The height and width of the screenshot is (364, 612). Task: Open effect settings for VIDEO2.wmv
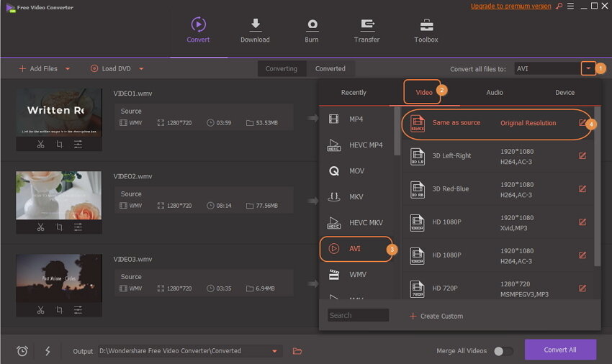coord(78,227)
